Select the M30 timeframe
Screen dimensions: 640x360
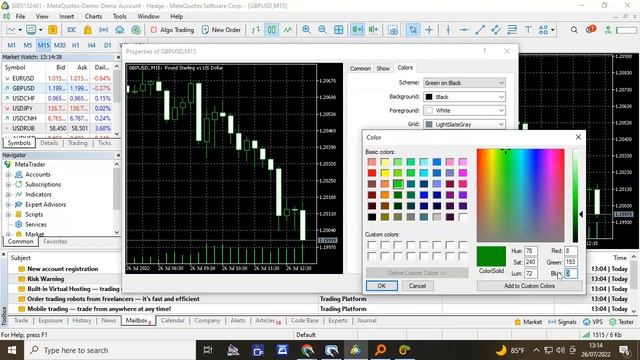pos(60,45)
